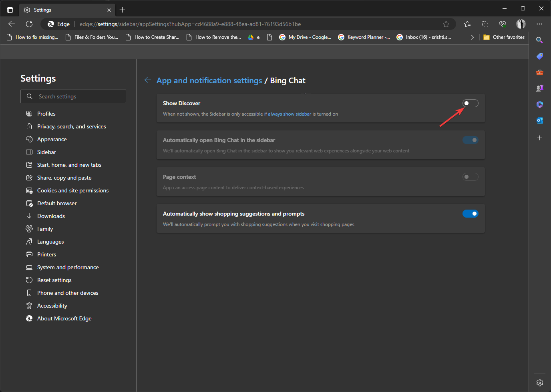Open Collections from the toolbar
The image size is (551, 392).
coord(485,24)
